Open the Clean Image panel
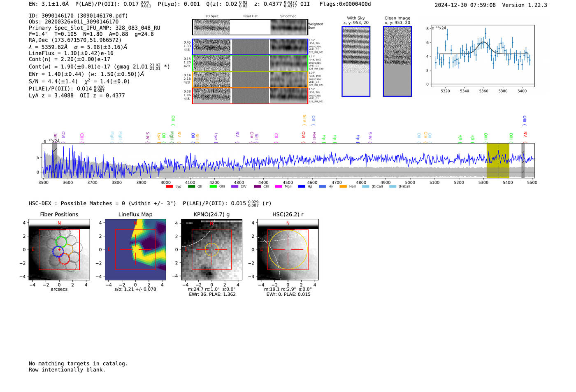The width and height of the screenshot is (576, 392). tap(397, 61)
